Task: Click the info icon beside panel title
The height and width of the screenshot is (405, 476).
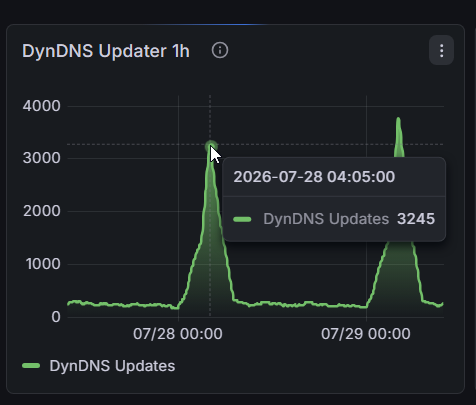Action: [x=220, y=51]
